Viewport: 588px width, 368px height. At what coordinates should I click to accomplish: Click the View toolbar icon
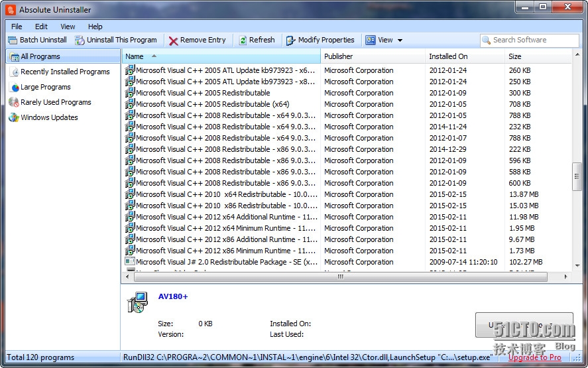point(371,40)
